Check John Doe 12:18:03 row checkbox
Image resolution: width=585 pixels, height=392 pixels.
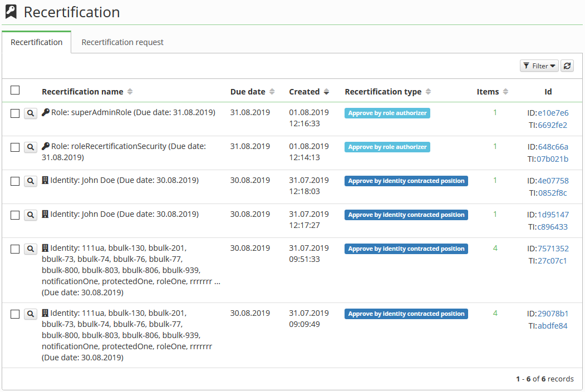[x=15, y=181]
